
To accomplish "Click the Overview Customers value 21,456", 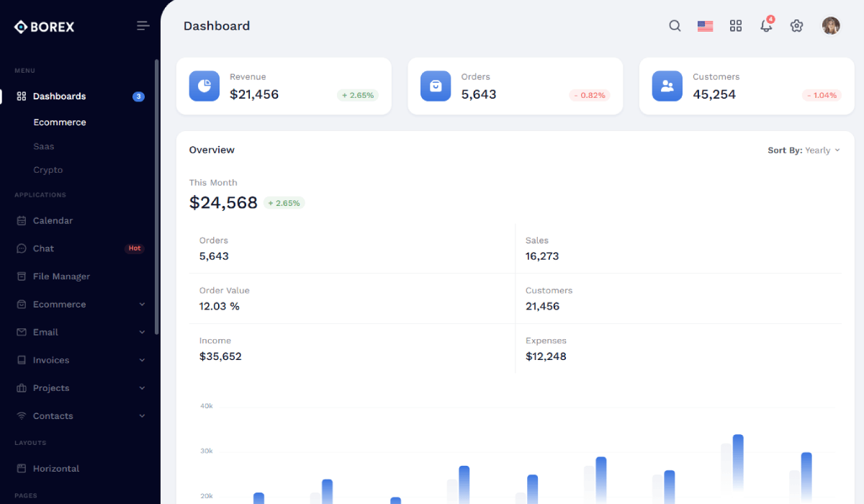I will 542,307.
